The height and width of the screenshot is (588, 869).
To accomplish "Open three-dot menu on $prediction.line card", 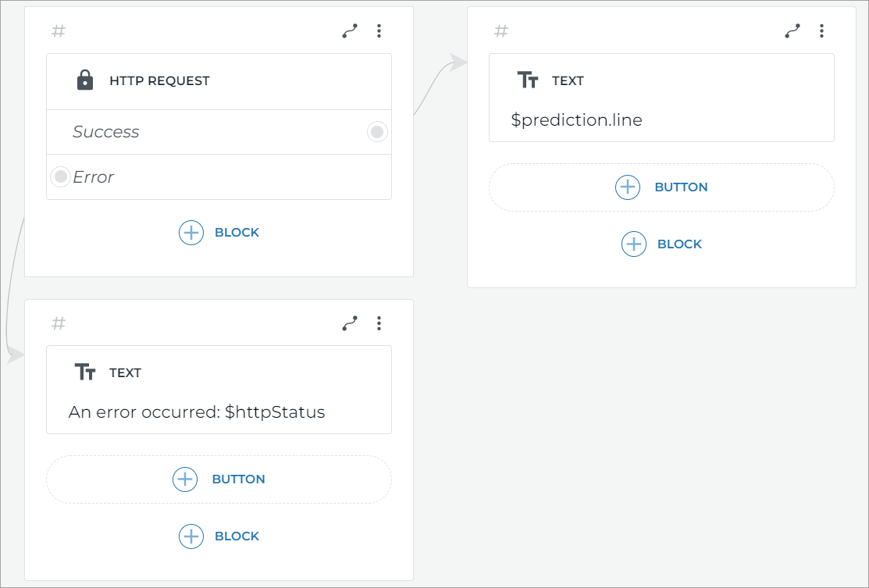I will click(x=821, y=31).
